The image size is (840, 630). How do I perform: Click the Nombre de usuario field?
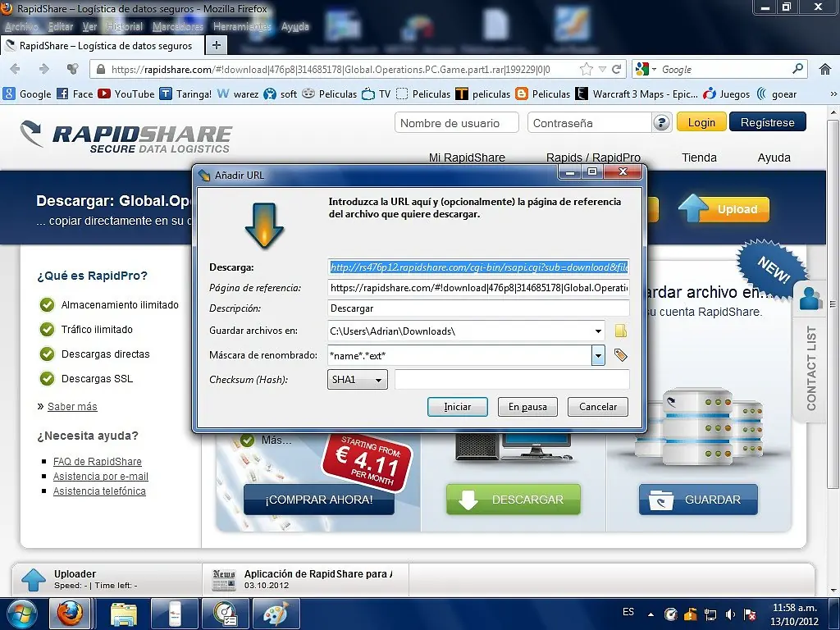pos(456,123)
